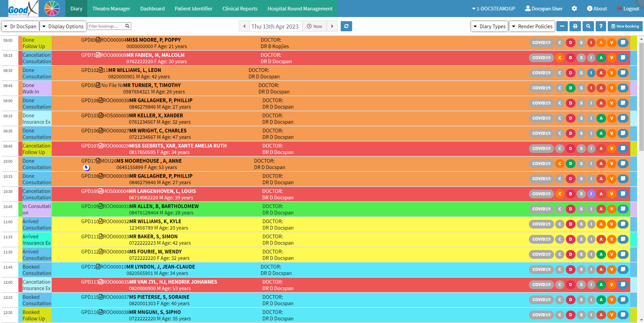Click the three-dots more options button
Screen dimensions: 644x323
(562, 26)
